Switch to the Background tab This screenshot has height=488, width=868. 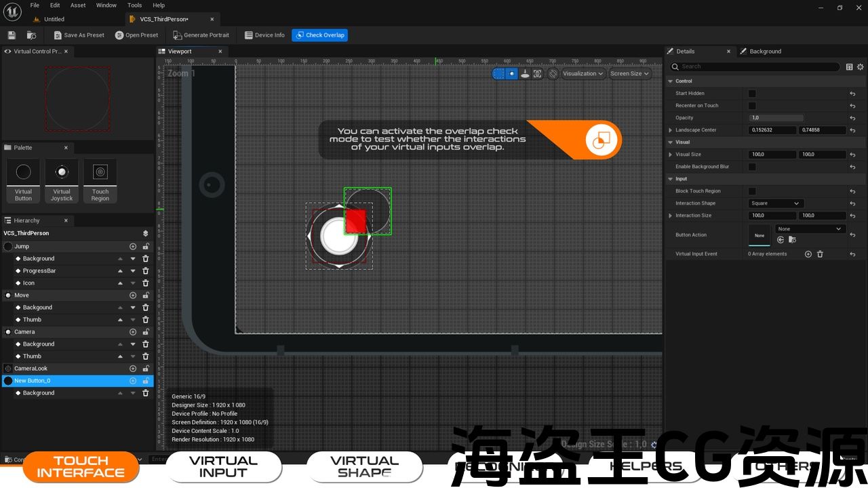tap(765, 52)
